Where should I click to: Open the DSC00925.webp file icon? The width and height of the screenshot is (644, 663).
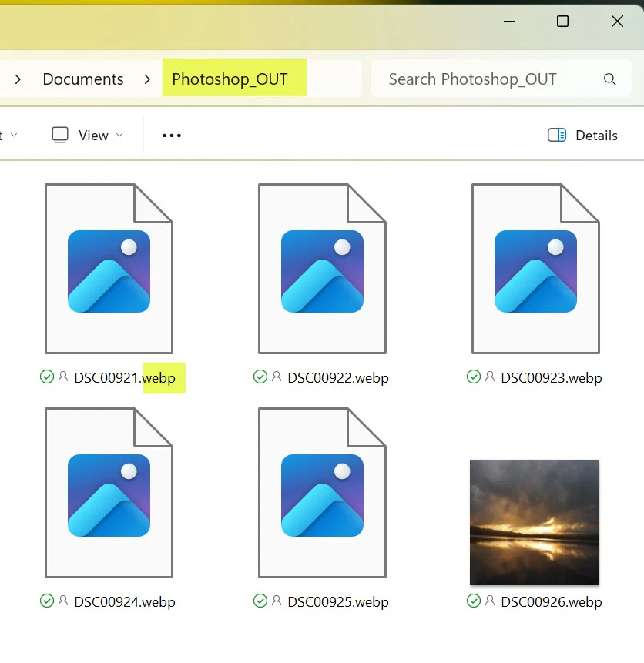pyautogui.click(x=322, y=493)
